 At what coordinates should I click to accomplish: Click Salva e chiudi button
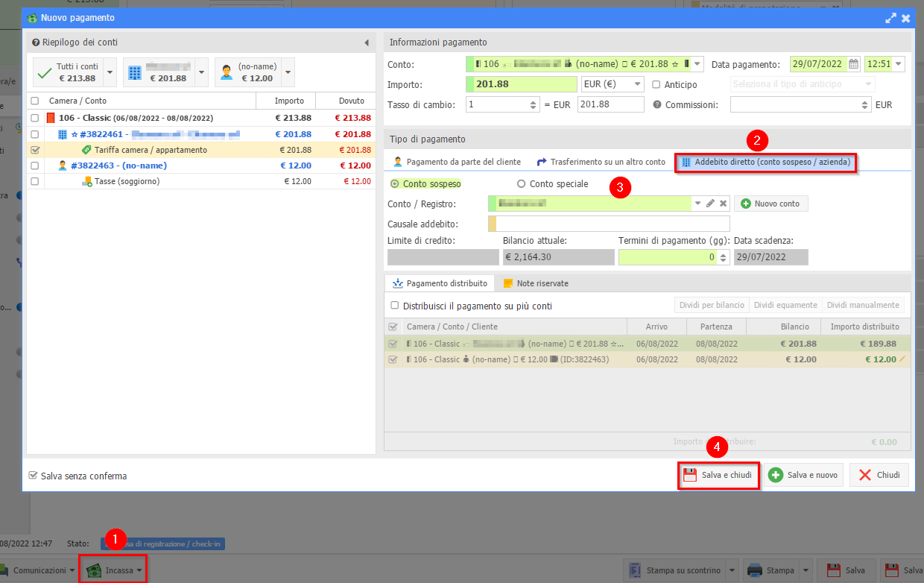[x=719, y=475]
